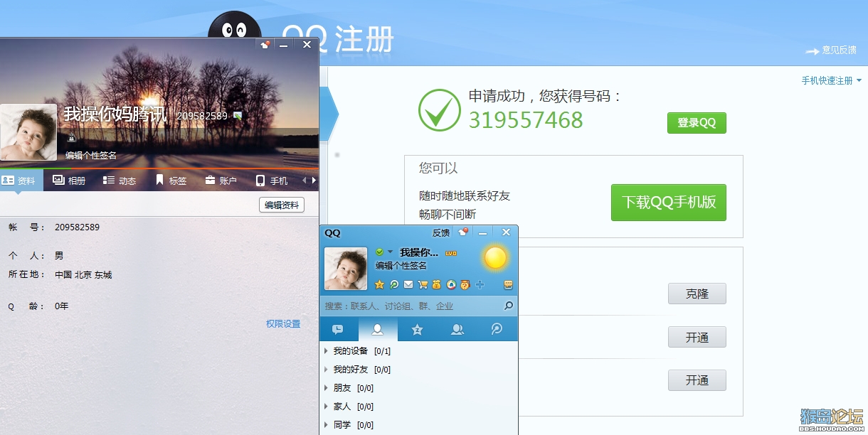Minimize the QQ main panel
This screenshot has height=435, width=868.
click(483, 232)
